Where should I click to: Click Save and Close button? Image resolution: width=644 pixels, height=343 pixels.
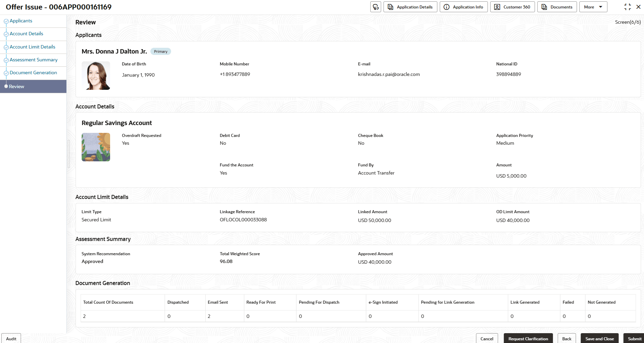(x=599, y=339)
